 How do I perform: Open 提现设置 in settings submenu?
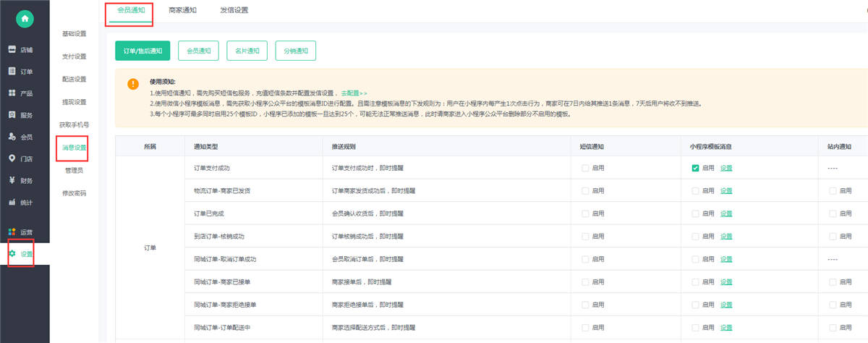pyautogui.click(x=74, y=102)
